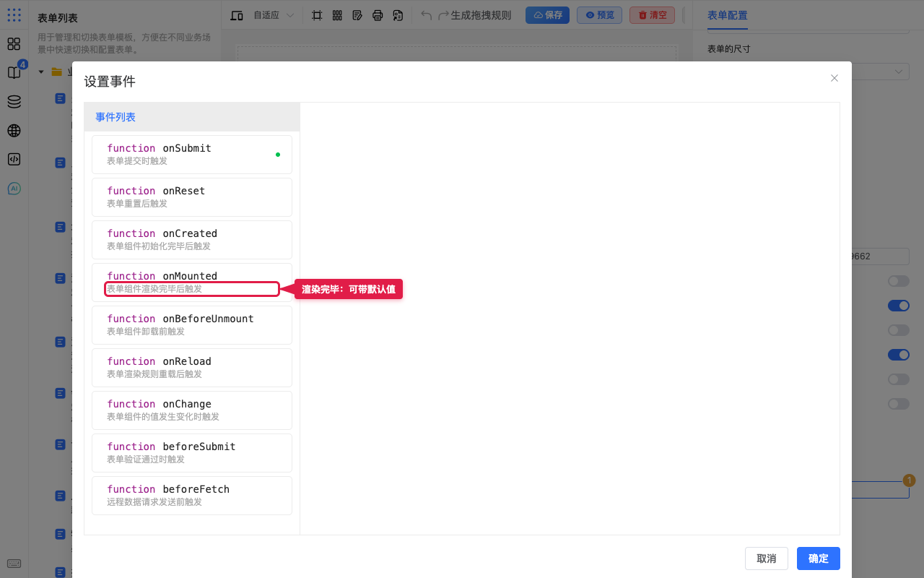Open the code snippet sidebar icon
924x578 pixels.
click(x=14, y=160)
